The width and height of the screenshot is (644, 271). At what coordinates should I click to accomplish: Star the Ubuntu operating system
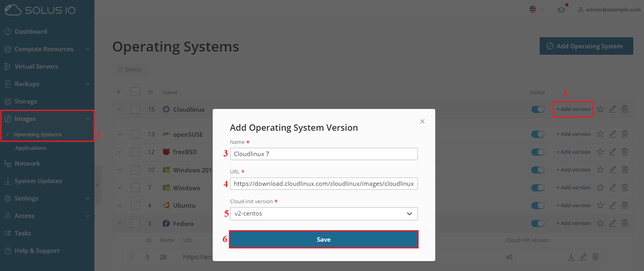tap(600, 205)
